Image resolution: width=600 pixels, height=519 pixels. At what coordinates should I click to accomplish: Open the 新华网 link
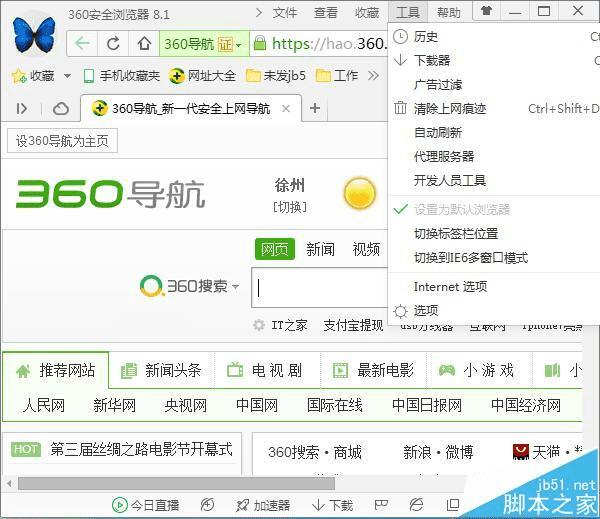(x=114, y=405)
